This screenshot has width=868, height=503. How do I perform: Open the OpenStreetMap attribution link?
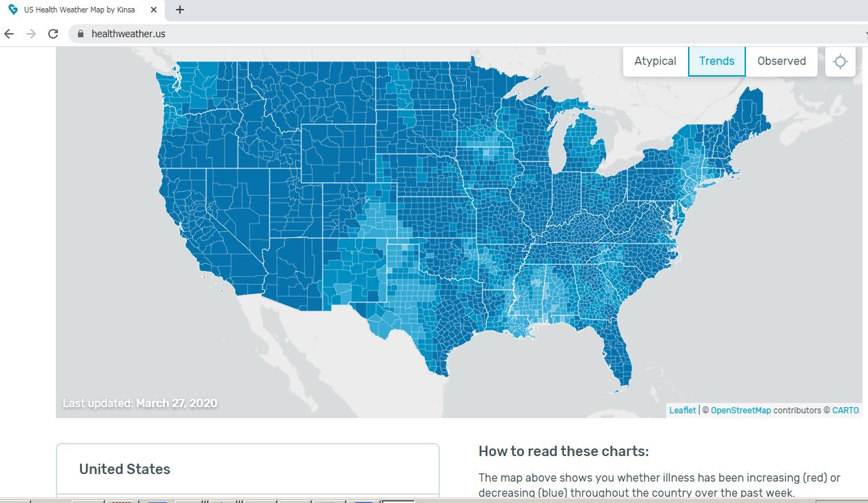click(740, 411)
